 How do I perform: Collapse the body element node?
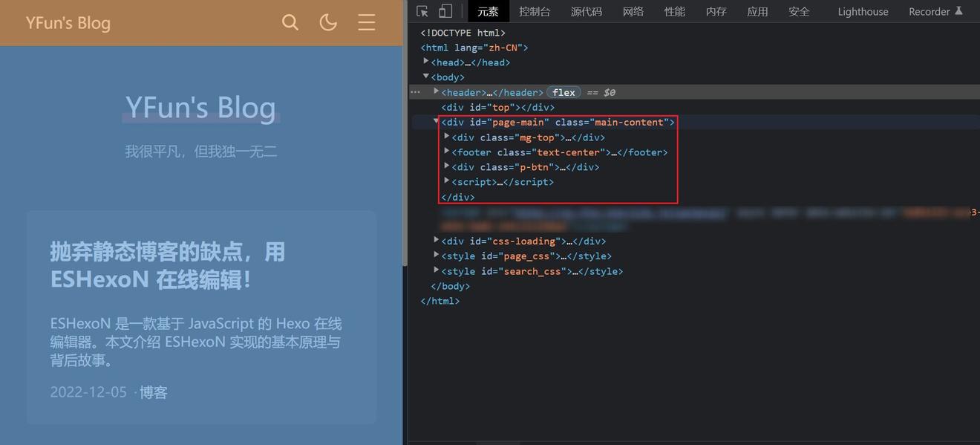coord(426,77)
